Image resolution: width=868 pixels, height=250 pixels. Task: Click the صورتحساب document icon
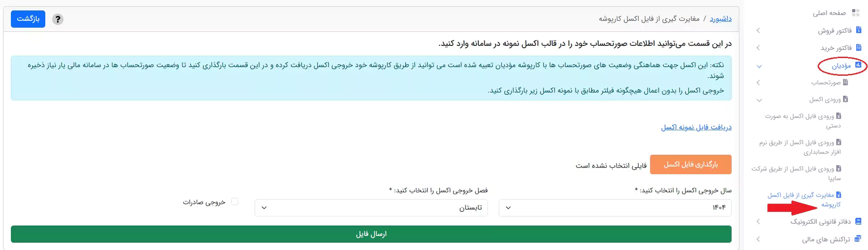coord(845,82)
